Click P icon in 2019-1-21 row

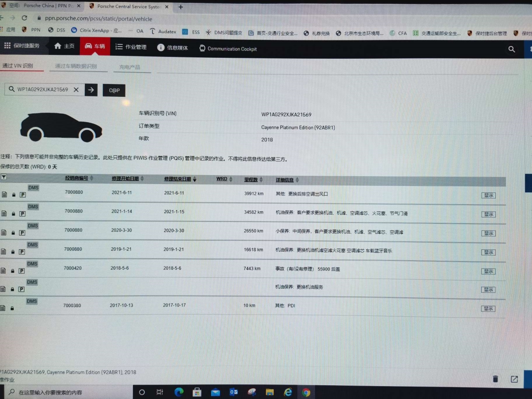click(22, 252)
